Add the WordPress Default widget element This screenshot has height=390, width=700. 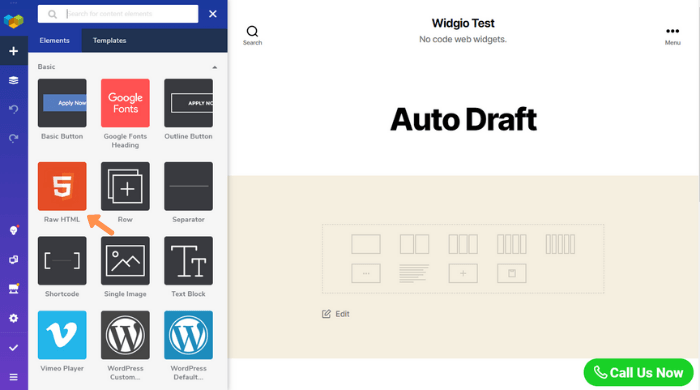[x=188, y=335]
